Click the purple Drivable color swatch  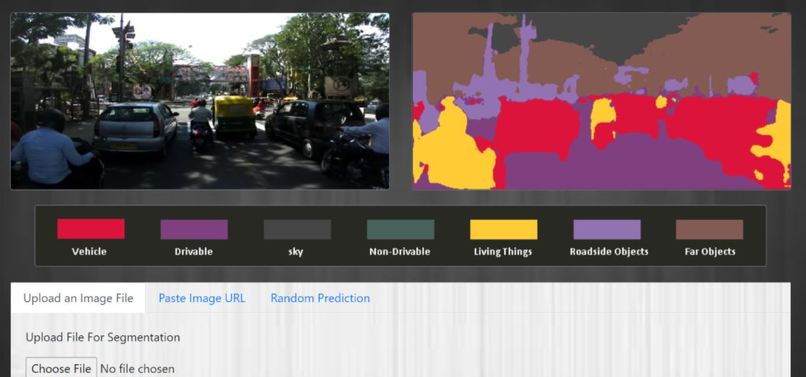[194, 229]
